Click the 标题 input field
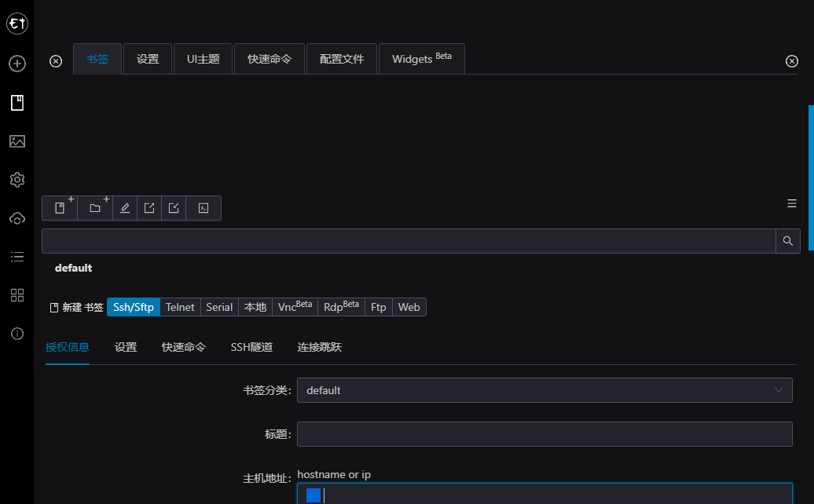Viewport: 814px width, 504px height. tap(544, 434)
